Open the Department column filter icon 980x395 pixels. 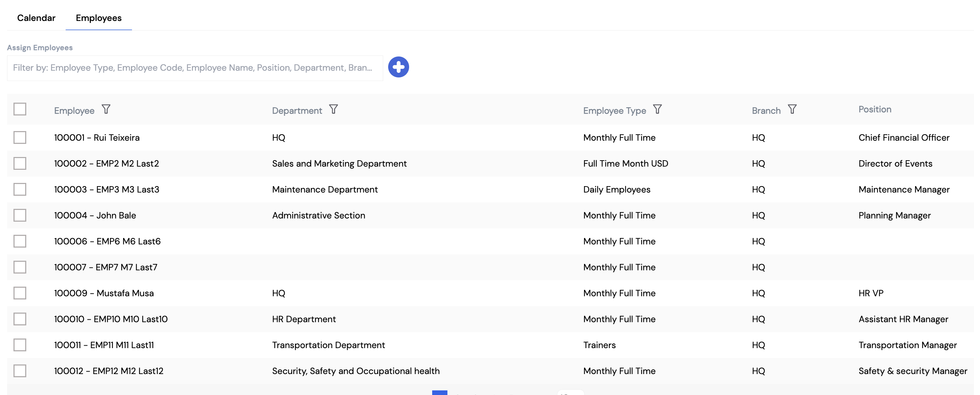334,110
